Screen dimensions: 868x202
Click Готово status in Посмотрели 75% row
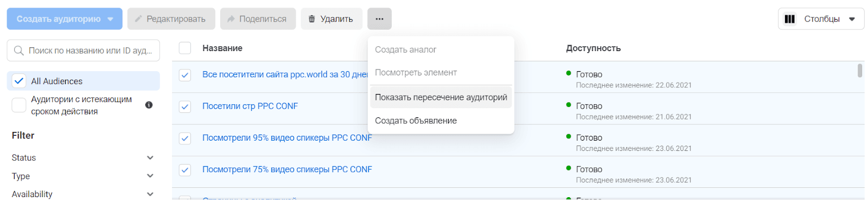pos(589,169)
